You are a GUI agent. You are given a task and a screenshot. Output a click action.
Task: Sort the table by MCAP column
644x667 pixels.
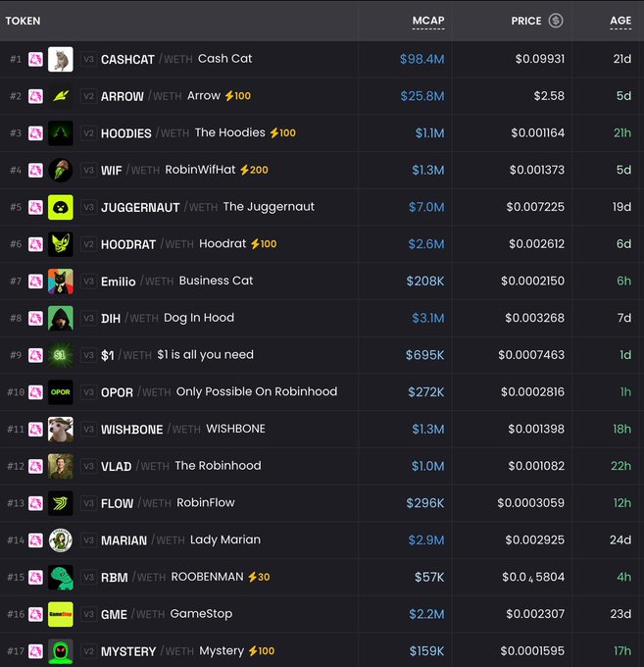pos(428,21)
